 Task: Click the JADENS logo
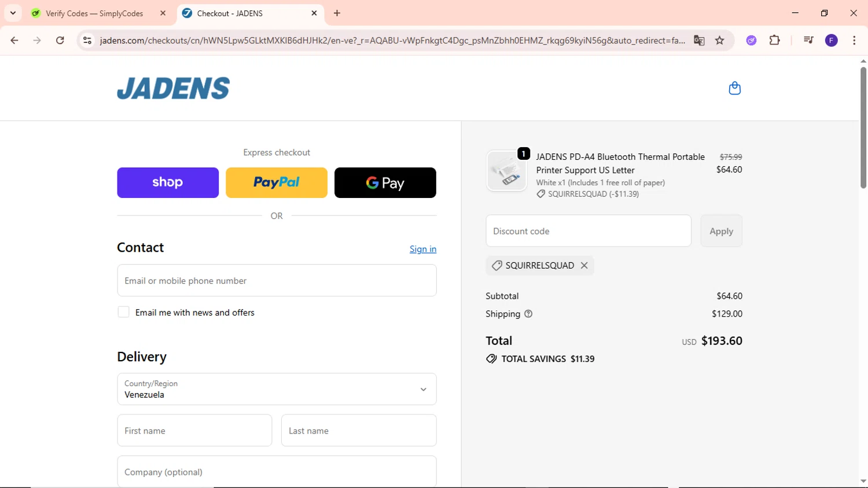[x=174, y=88]
